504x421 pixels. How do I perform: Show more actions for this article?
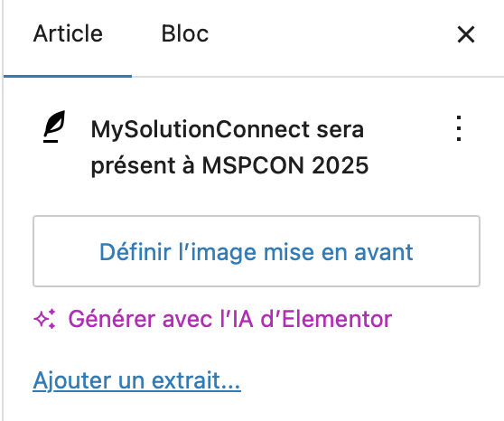459,128
